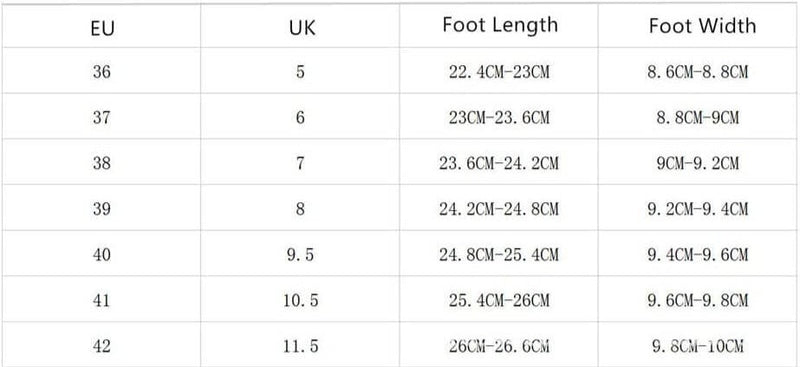This screenshot has height=367, width=800.
Task: Select EU size 36 cell
Action: [x=102, y=71]
